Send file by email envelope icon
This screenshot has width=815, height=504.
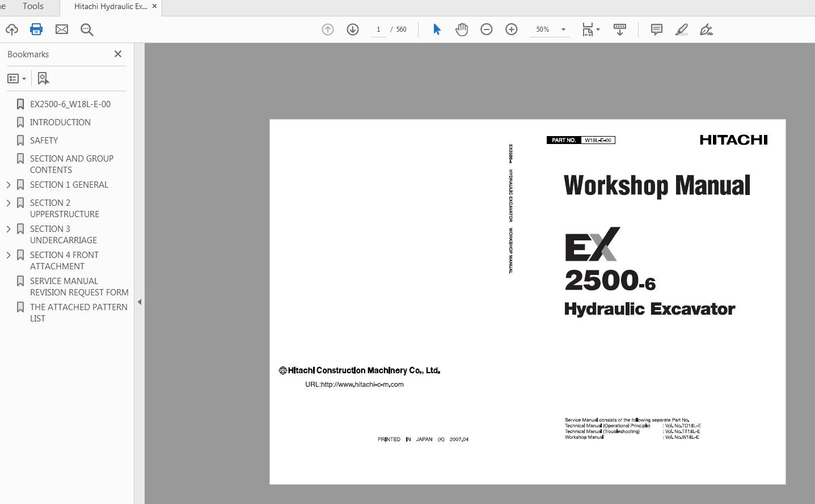click(61, 29)
